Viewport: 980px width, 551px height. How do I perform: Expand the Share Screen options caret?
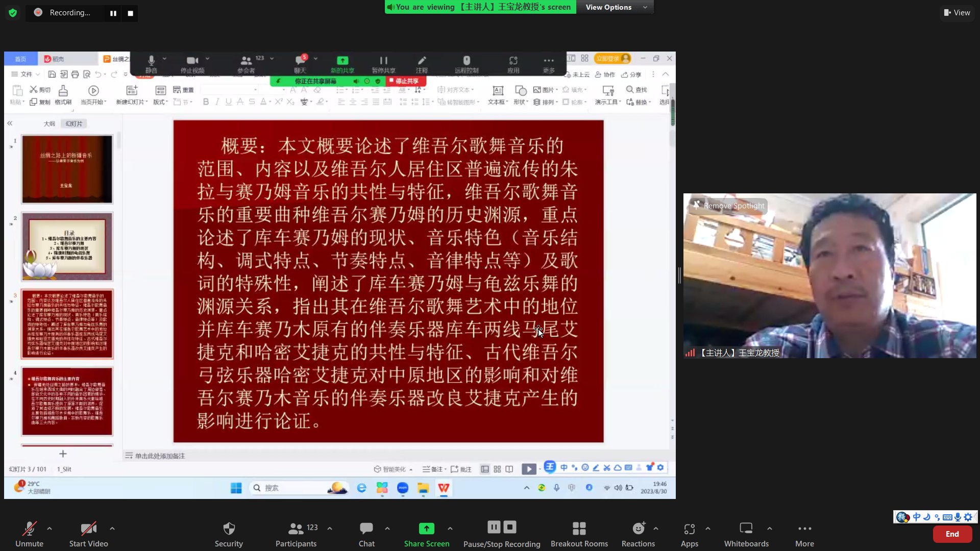coord(450,529)
